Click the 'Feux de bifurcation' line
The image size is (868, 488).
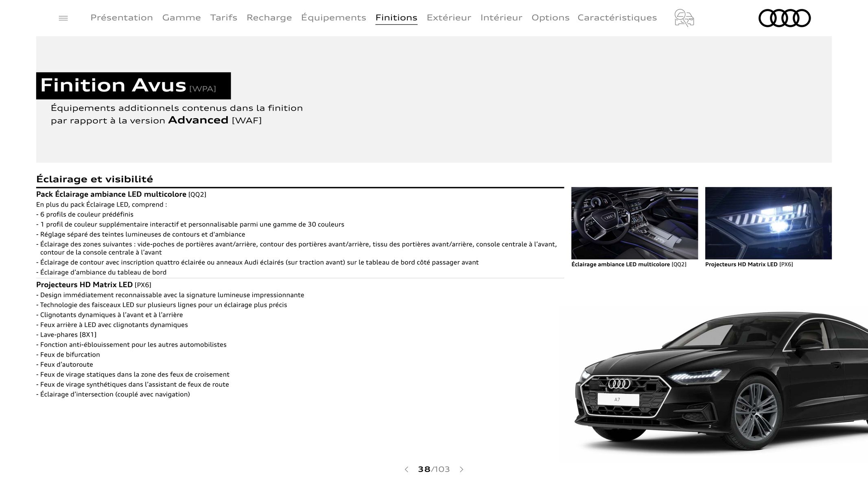[68, 355]
